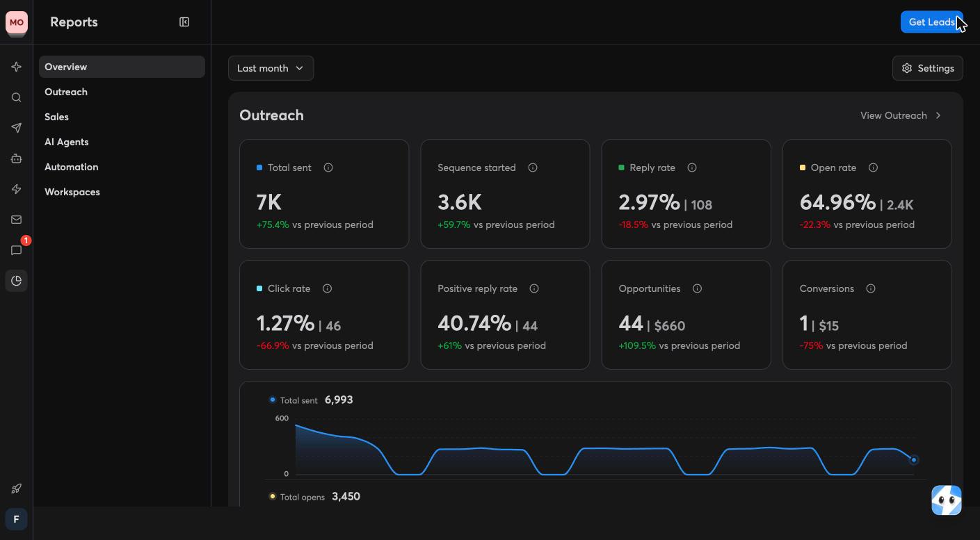
Task: Open search from the left rail
Action: click(16, 97)
